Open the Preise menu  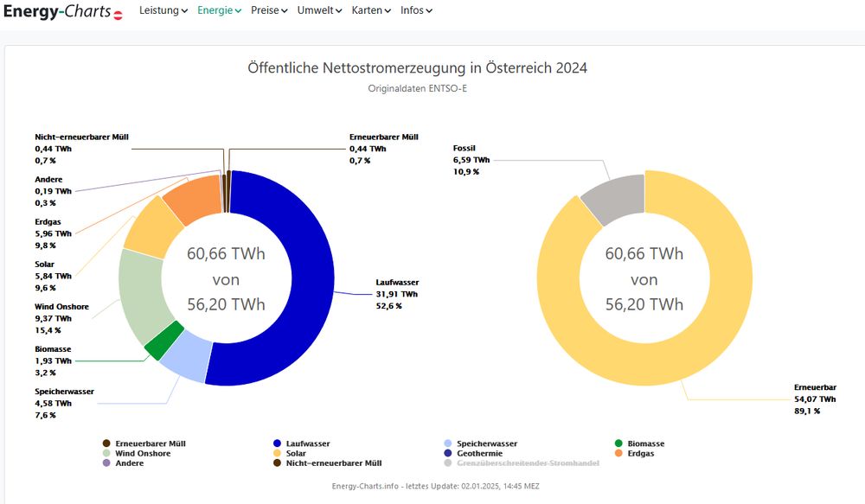(x=269, y=10)
